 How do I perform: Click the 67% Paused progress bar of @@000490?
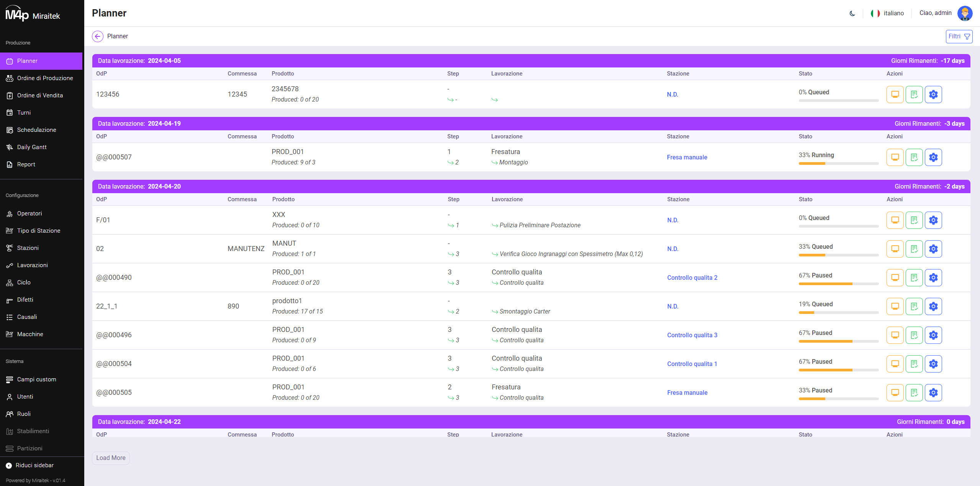pyautogui.click(x=838, y=284)
